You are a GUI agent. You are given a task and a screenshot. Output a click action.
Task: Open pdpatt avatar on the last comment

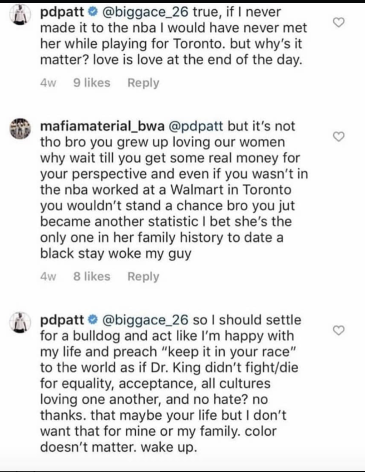click(x=20, y=322)
